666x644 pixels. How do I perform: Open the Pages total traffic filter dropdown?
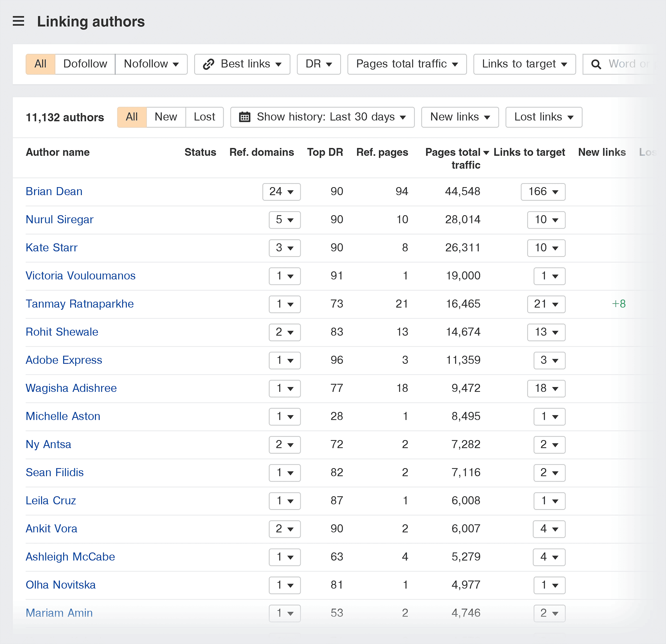(407, 64)
